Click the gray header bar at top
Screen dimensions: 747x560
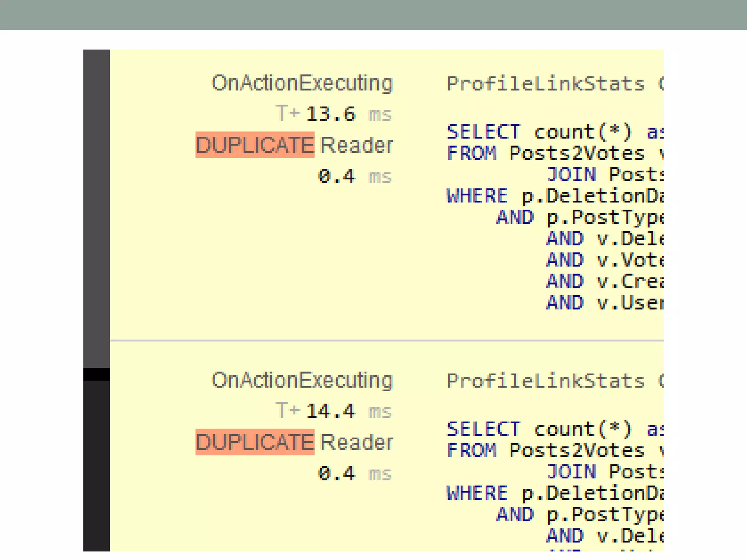pos(373,15)
